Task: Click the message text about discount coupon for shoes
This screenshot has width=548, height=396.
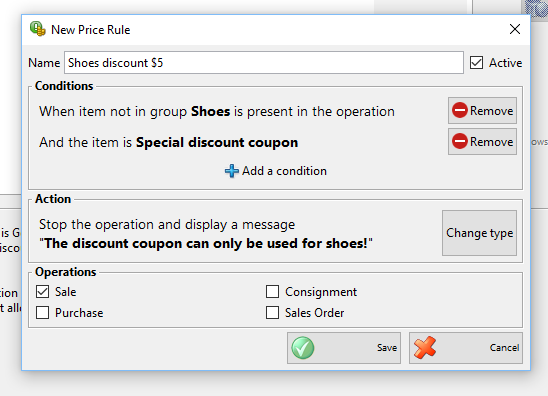Action: tap(206, 243)
